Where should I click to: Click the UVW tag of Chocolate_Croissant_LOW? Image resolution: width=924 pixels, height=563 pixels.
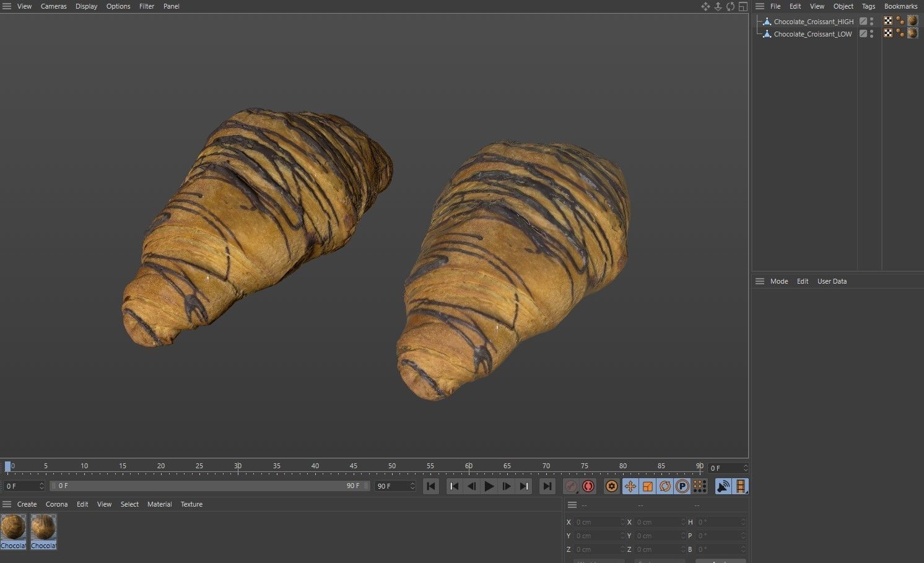888,33
